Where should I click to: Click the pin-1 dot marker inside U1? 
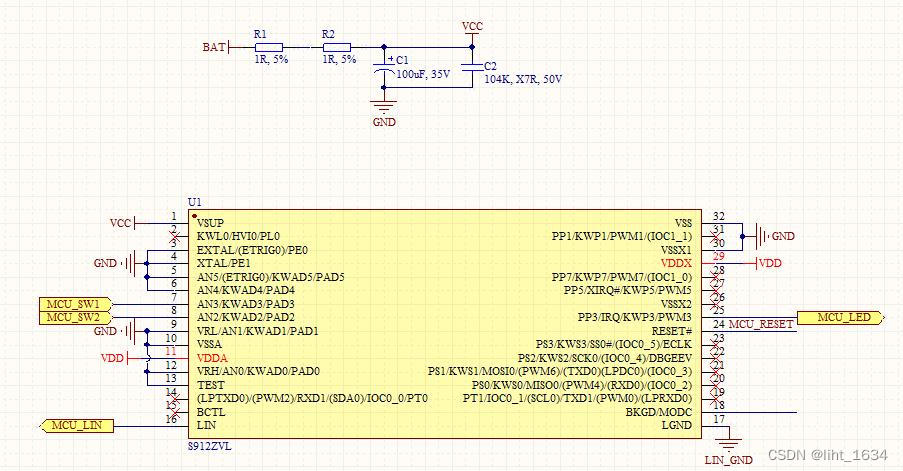(x=195, y=216)
